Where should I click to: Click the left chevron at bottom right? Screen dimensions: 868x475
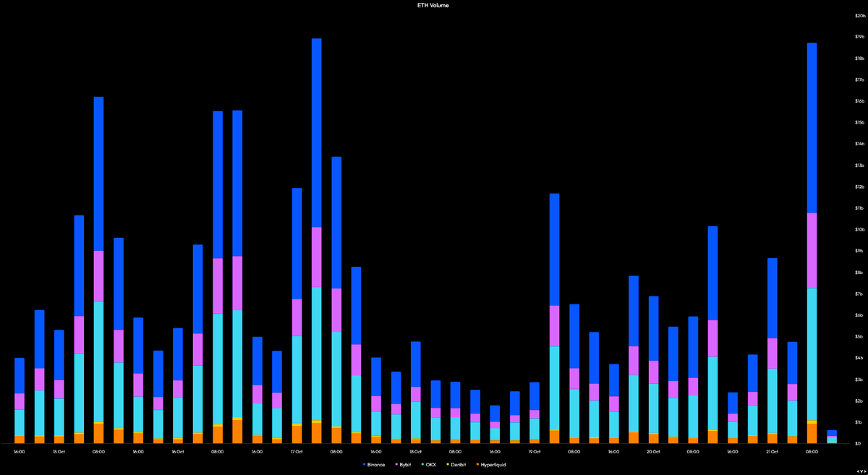coord(858,471)
